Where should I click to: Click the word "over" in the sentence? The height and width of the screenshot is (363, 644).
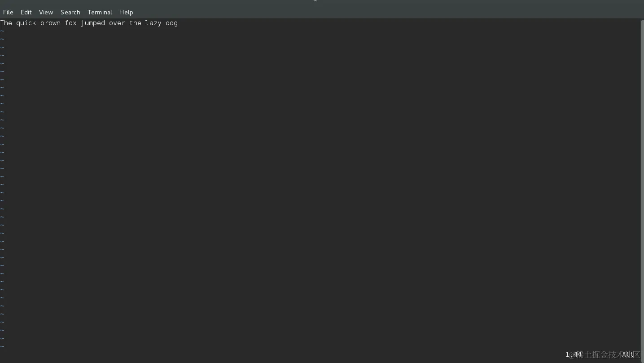pyautogui.click(x=117, y=23)
